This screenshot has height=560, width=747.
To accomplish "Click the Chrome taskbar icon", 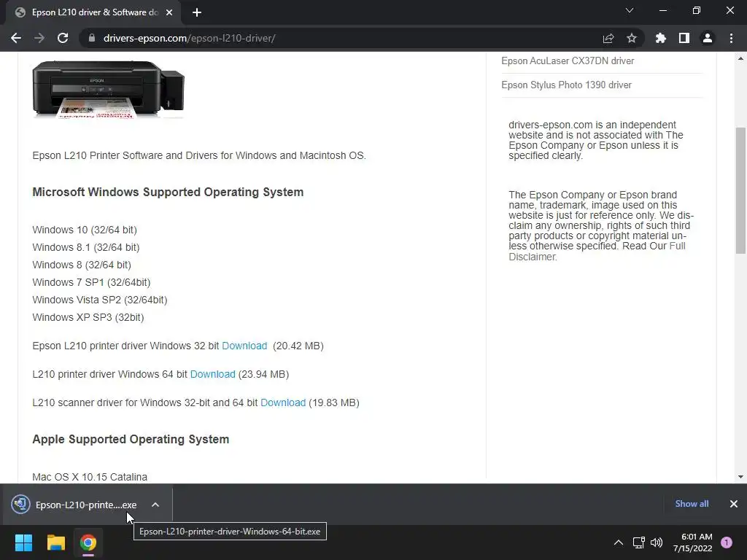I will tap(88, 542).
